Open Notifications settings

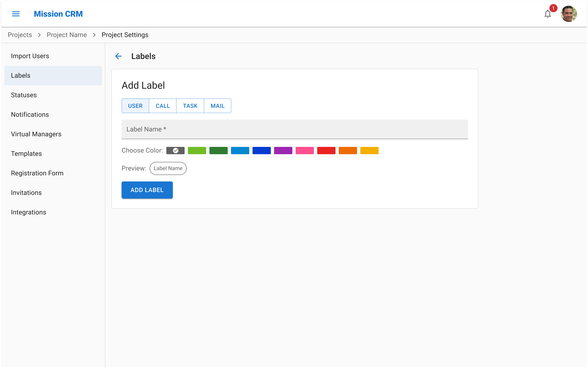tap(53, 115)
